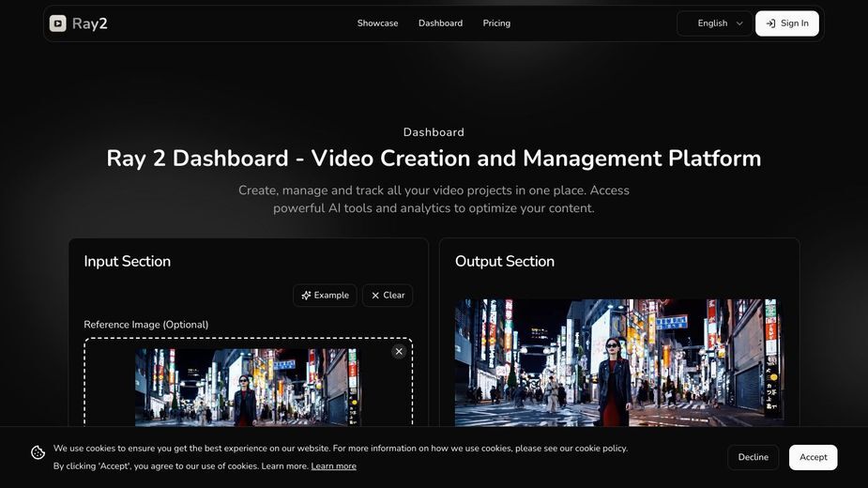The width and height of the screenshot is (868, 488).
Task: Click the X icon beside Clear
Action: [375, 296]
